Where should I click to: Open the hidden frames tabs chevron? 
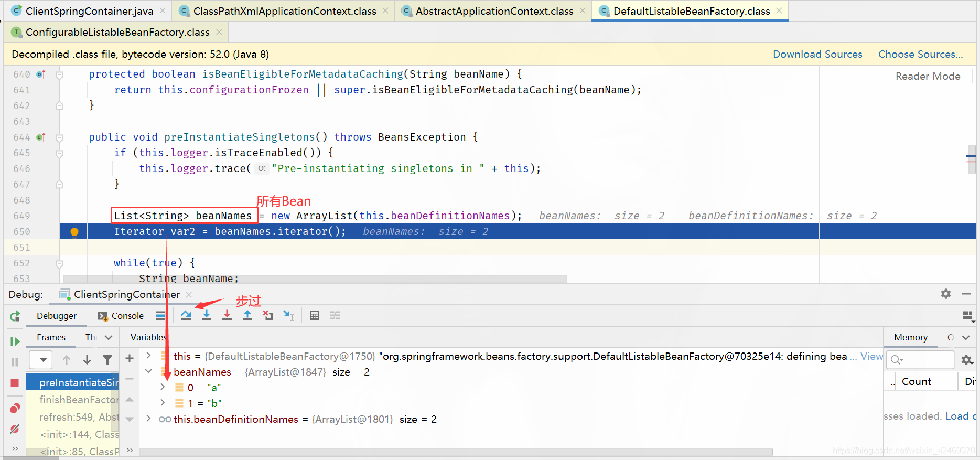pos(109,337)
